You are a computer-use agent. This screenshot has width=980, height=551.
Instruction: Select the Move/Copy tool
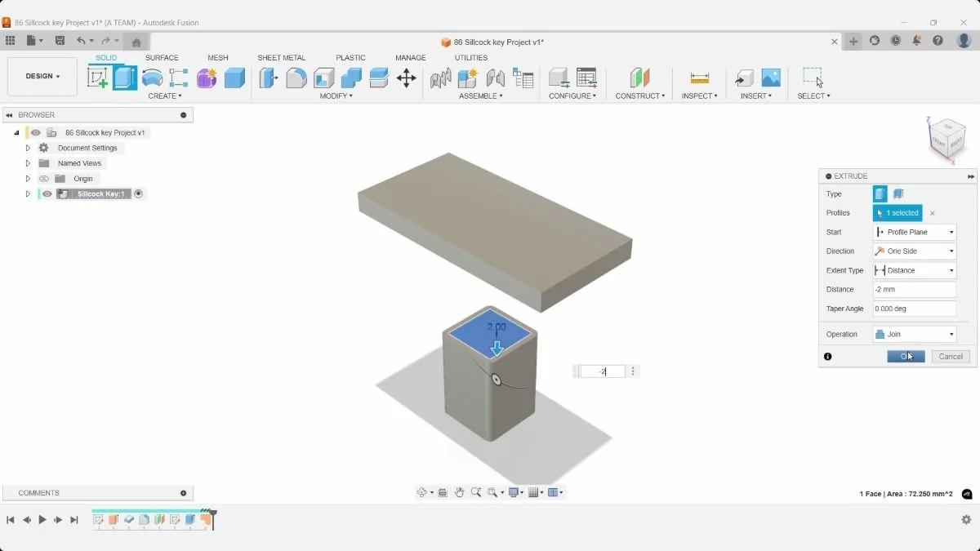[x=406, y=78]
